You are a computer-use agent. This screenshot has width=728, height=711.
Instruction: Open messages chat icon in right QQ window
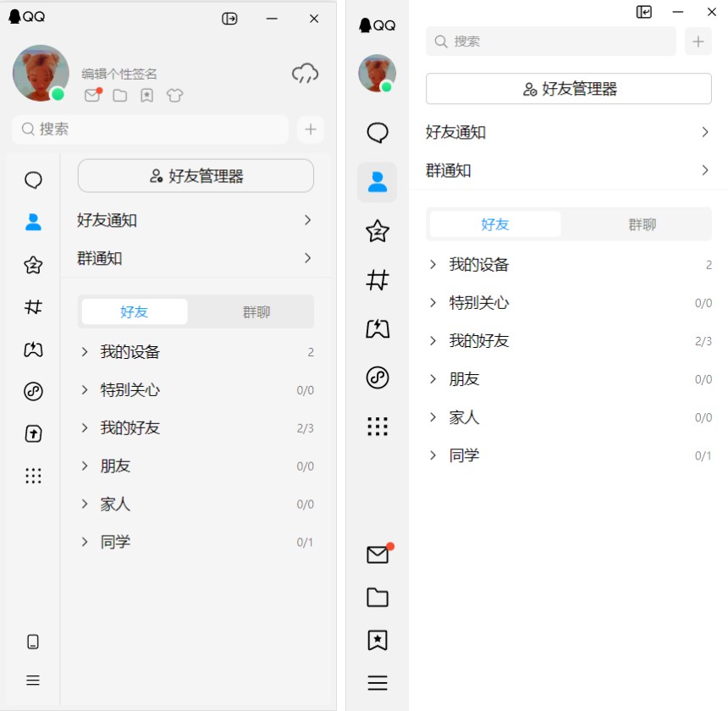[x=378, y=133]
